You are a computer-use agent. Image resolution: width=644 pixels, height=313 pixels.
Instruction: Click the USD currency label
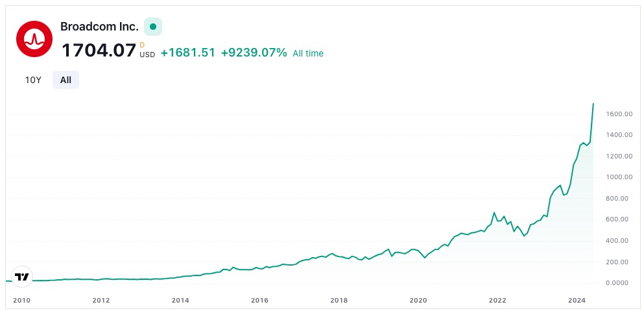coord(147,55)
